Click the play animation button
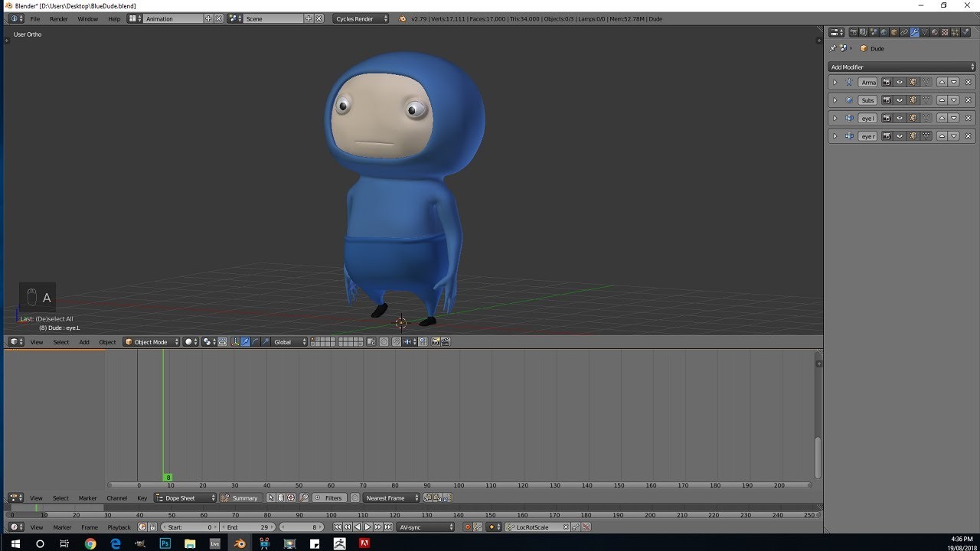 [367, 527]
